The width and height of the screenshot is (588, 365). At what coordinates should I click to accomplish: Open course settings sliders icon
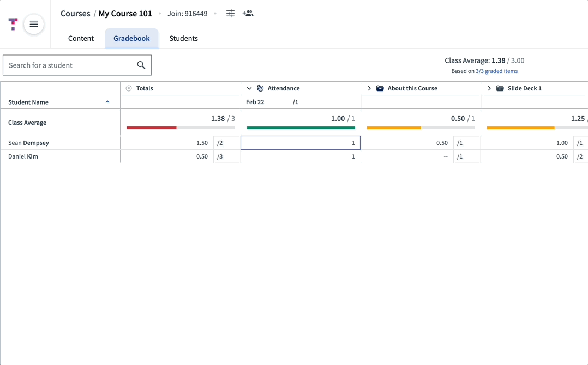pyautogui.click(x=230, y=14)
